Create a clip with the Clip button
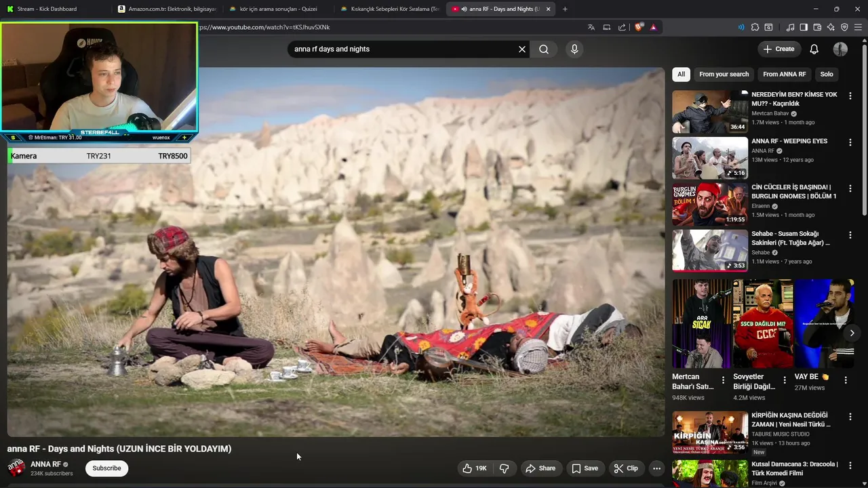The width and height of the screenshot is (868, 488). tap(626, 468)
